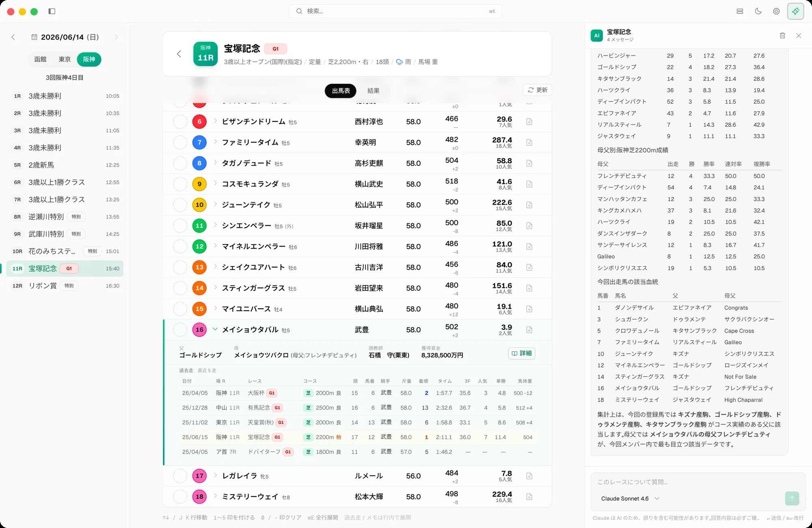Switch to dark mode with moon icon

pos(758,11)
